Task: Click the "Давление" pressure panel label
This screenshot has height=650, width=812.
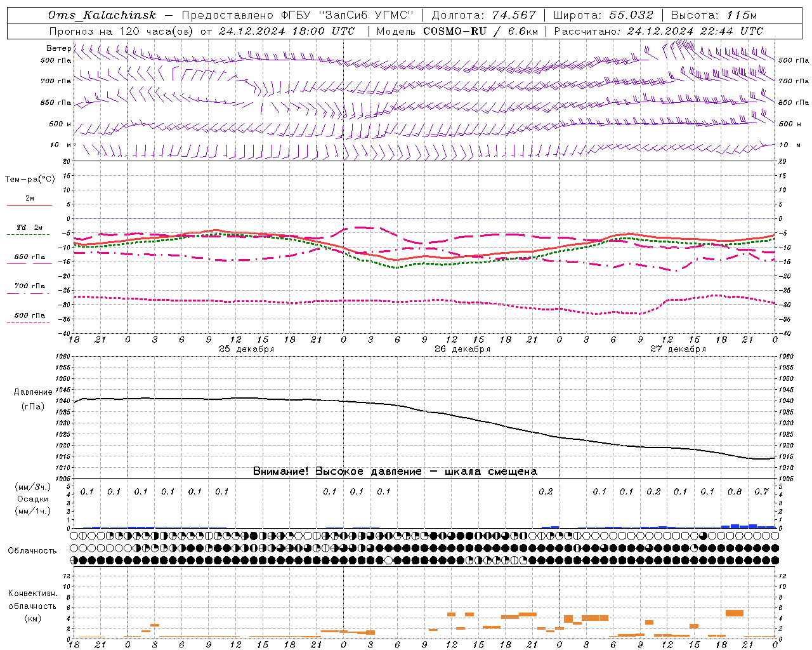Action: click(x=33, y=392)
